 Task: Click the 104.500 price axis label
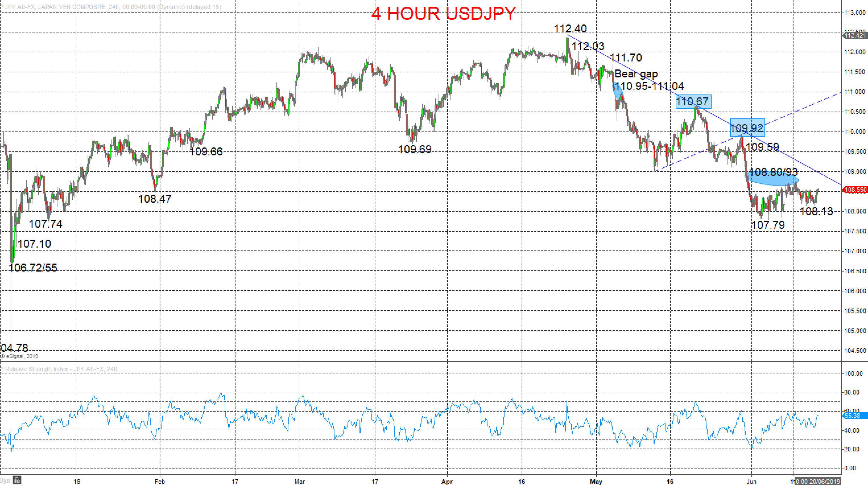tap(855, 351)
